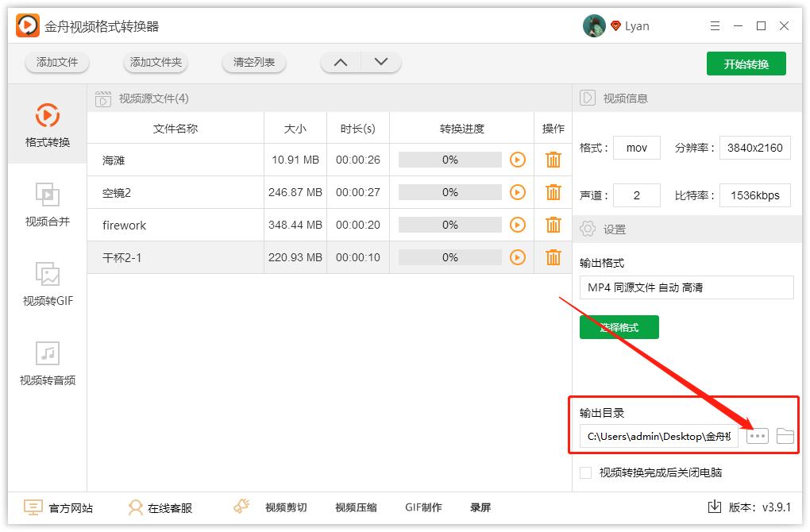Screen dimensions: 810x532
Task: Play preview of the firework file
Action: [x=518, y=225]
